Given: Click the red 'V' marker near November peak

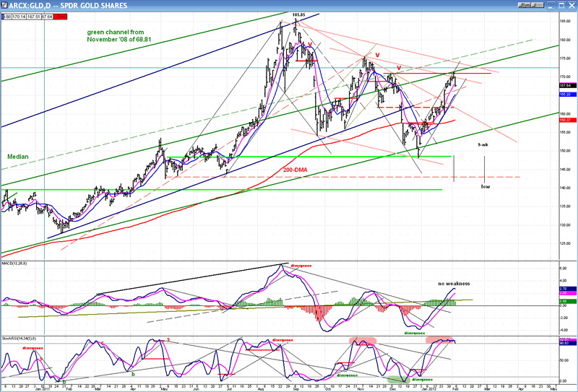Looking at the screenshot, I should coord(377,55).
